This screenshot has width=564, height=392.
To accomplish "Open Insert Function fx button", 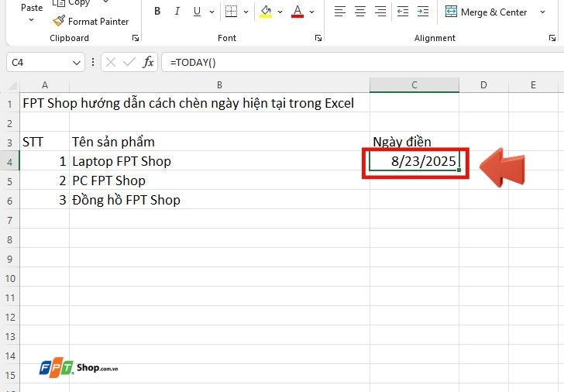I will click(x=148, y=62).
